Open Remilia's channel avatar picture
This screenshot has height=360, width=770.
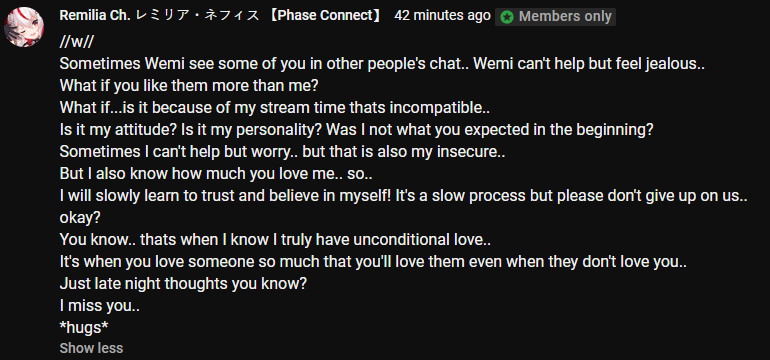click(25, 27)
